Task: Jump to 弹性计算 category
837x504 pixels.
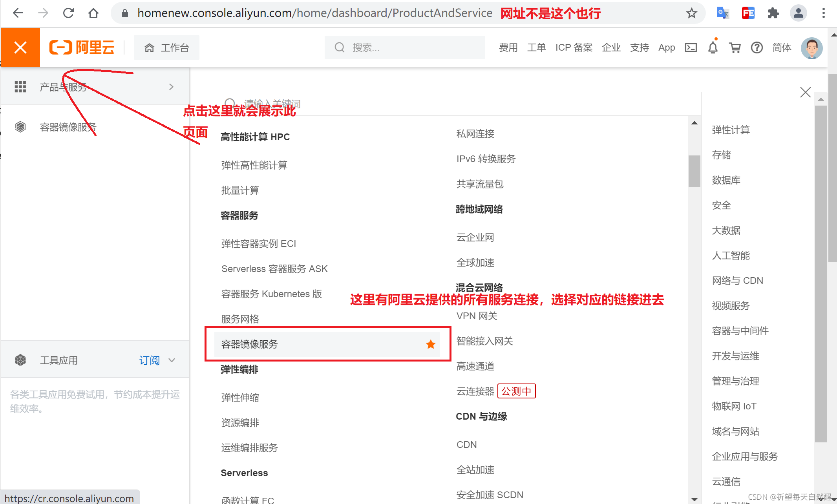Action: [731, 130]
